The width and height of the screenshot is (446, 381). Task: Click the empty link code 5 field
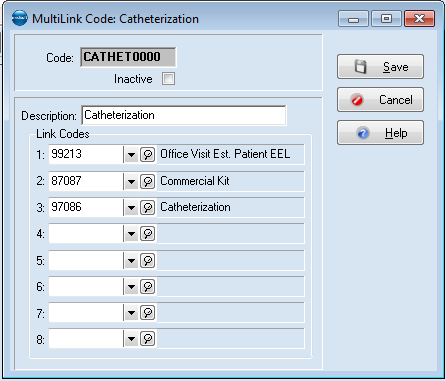pos(86,260)
